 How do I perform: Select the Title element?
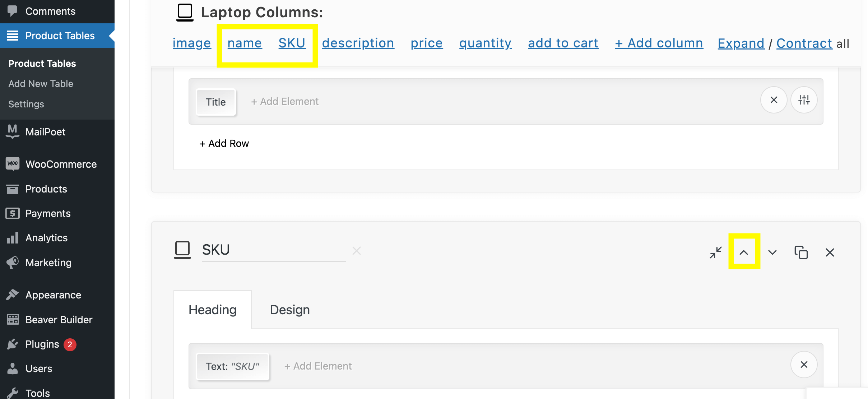pos(216,102)
